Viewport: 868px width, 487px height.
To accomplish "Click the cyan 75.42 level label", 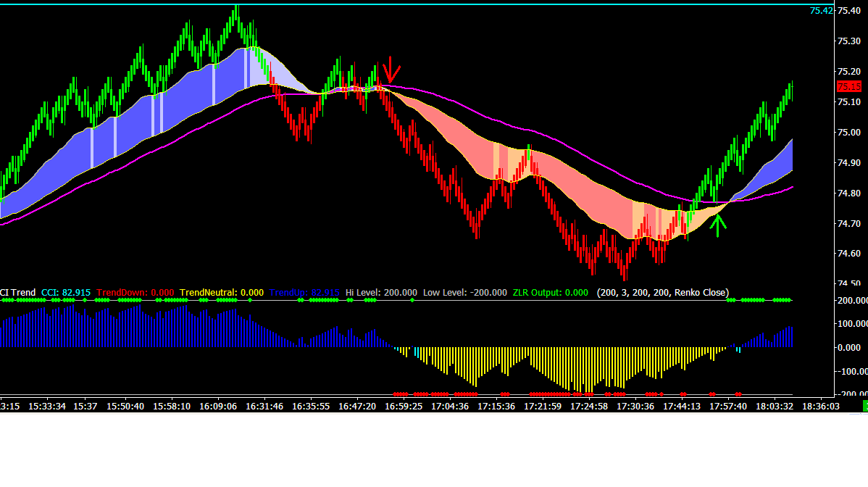I will pyautogui.click(x=821, y=11).
